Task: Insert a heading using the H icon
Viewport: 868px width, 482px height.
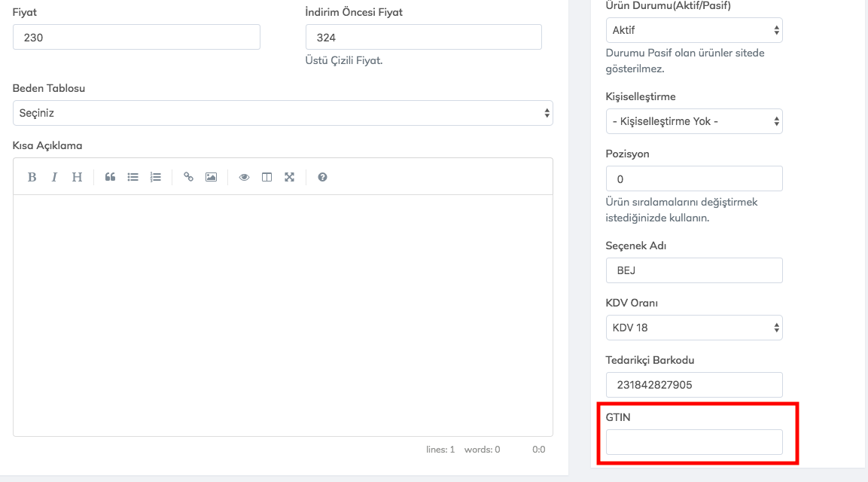Action: coord(77,177)
